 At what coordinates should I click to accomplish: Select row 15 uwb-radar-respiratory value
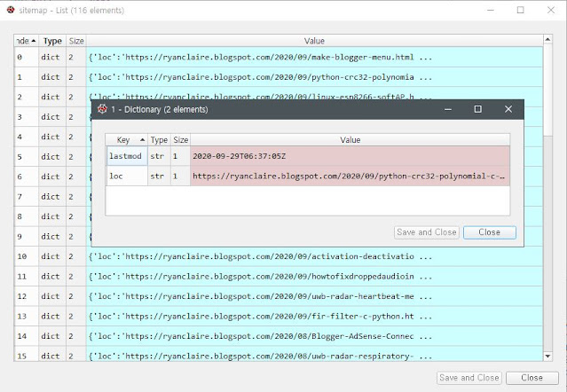click(x=314, y=355)
